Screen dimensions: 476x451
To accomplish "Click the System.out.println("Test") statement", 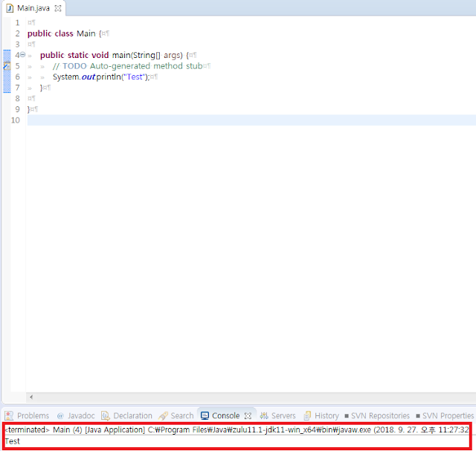I will (x=101, y=77).
